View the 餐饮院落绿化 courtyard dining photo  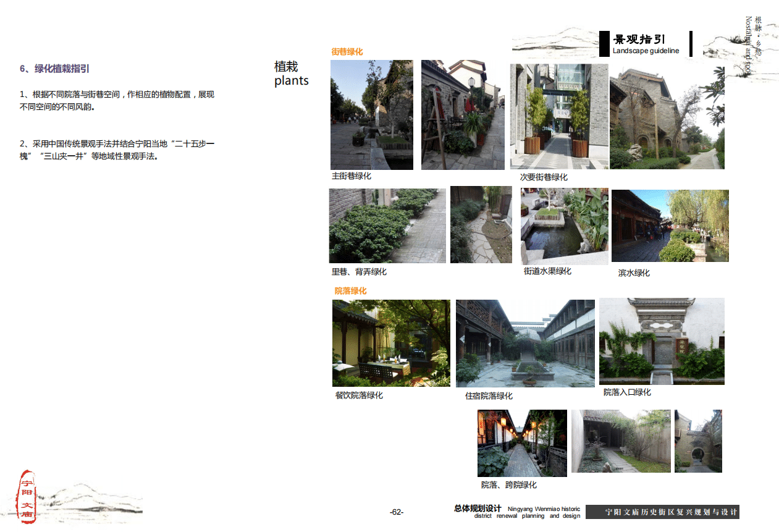point(390,342)
